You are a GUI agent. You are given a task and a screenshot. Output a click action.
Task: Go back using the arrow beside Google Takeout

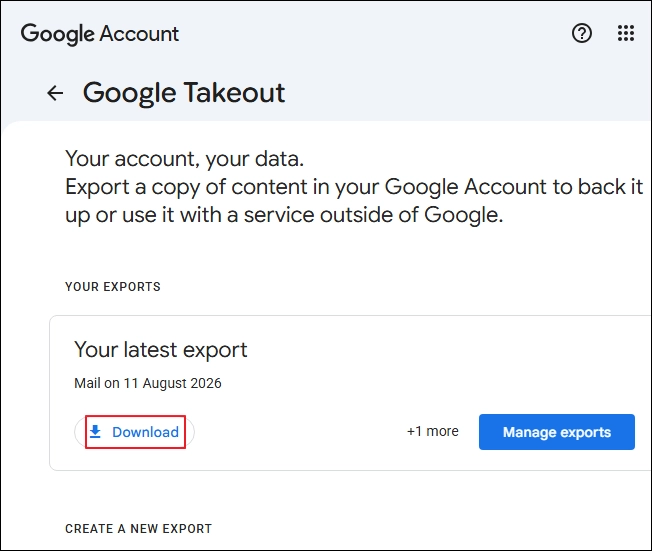[55, 93]
